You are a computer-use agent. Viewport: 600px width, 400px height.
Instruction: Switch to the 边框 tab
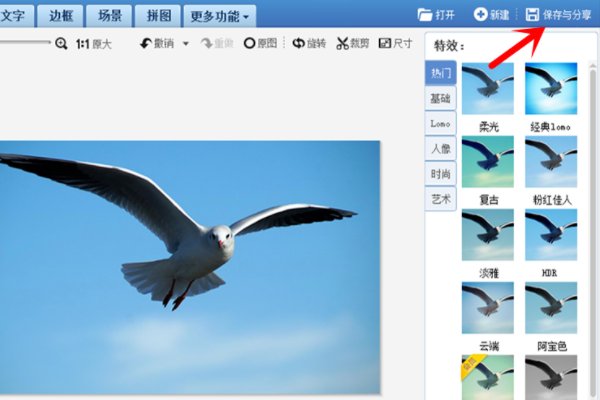point(61,16)
